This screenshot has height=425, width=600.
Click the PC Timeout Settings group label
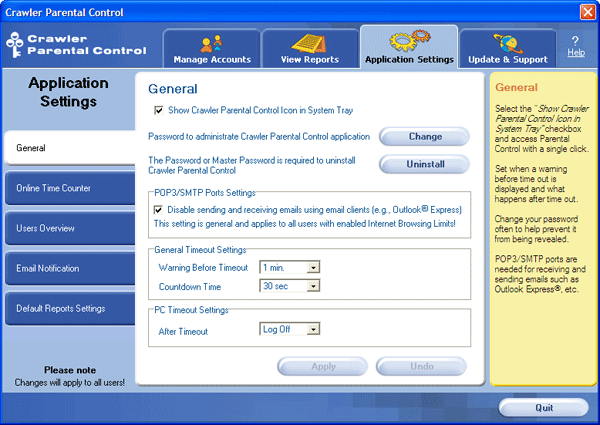pos(191,310)
